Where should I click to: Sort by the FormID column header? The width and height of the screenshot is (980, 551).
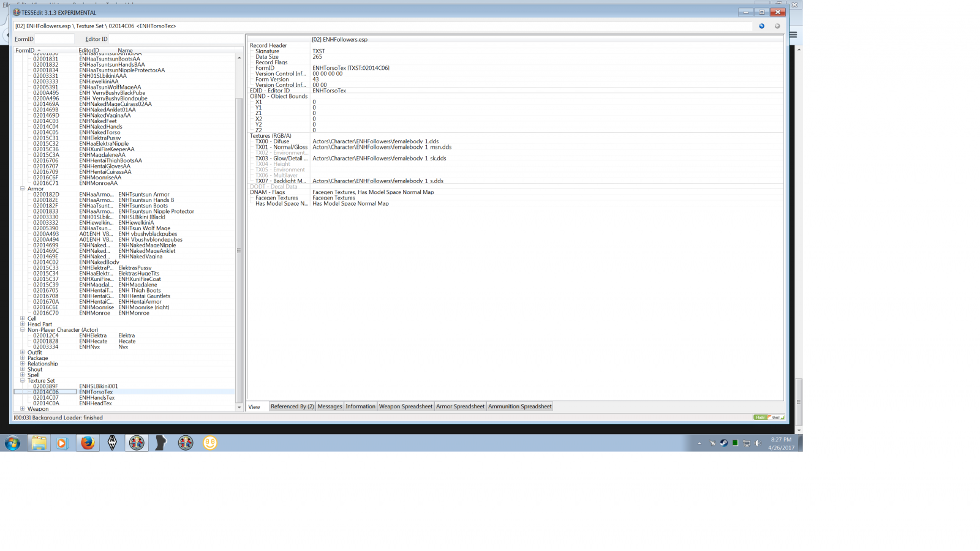tap(45, 50)
